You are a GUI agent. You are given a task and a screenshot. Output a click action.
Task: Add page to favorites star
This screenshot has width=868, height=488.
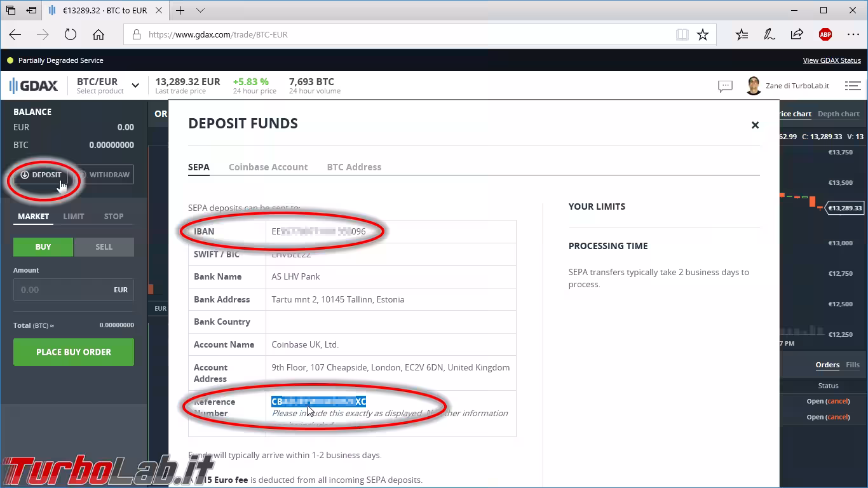[703, 35]
